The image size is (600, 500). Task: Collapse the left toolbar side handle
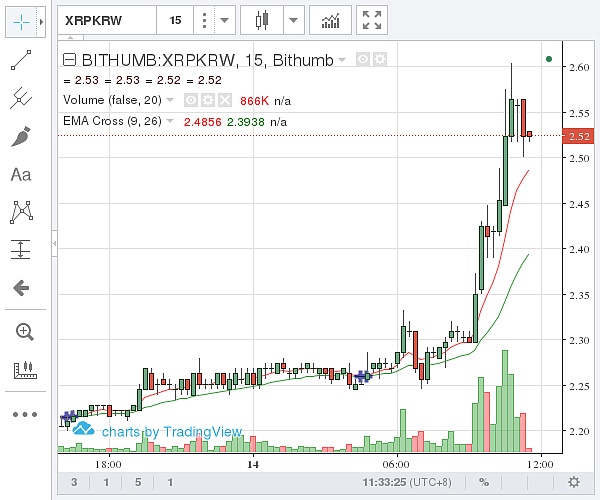[x=55, y=243]
